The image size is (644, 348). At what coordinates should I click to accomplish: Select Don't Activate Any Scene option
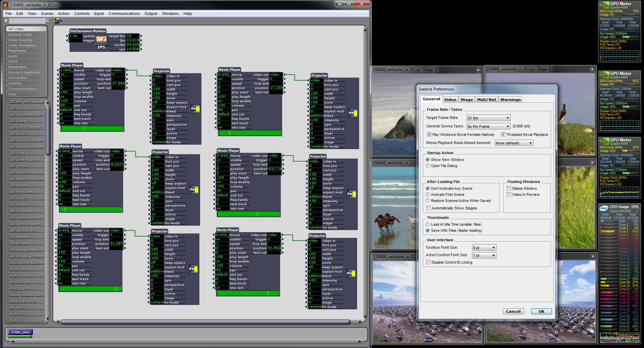coord(428,188)
